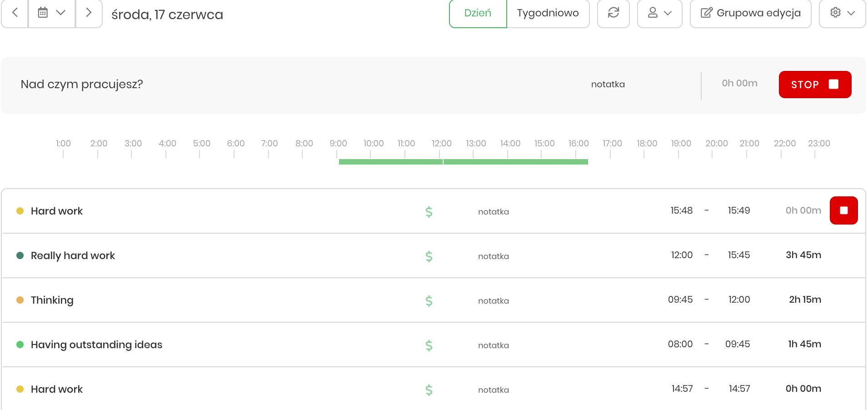
Task: Stop the running timer with STOP button
Action: [815, 85]
